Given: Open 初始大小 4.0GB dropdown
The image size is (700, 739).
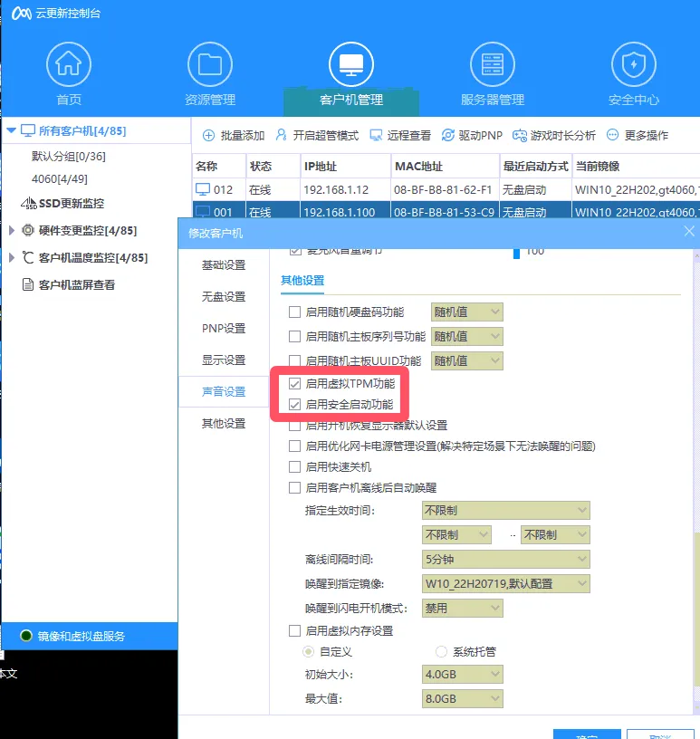Looking at the screenshot, I should (463, 675).
